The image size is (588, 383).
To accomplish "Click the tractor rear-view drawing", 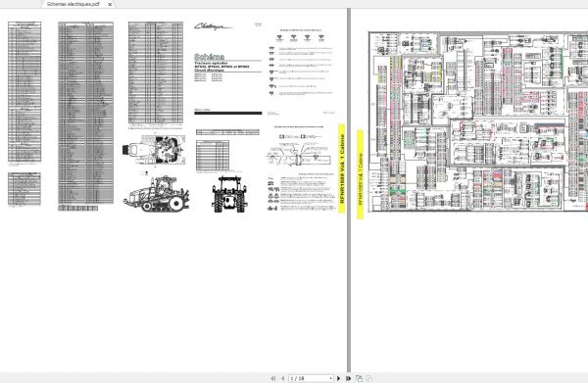I will point(229,194).
